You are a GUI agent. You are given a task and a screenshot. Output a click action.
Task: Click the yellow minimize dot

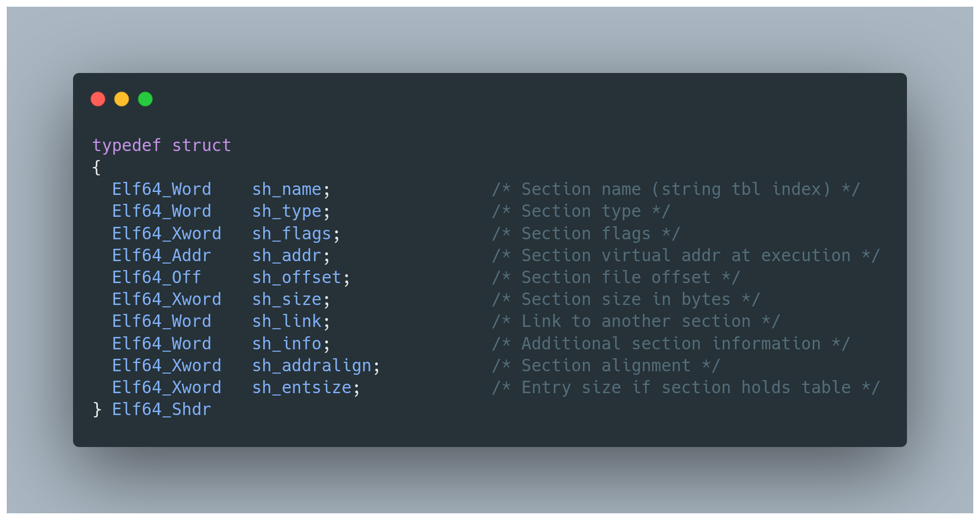coord(121,99)
